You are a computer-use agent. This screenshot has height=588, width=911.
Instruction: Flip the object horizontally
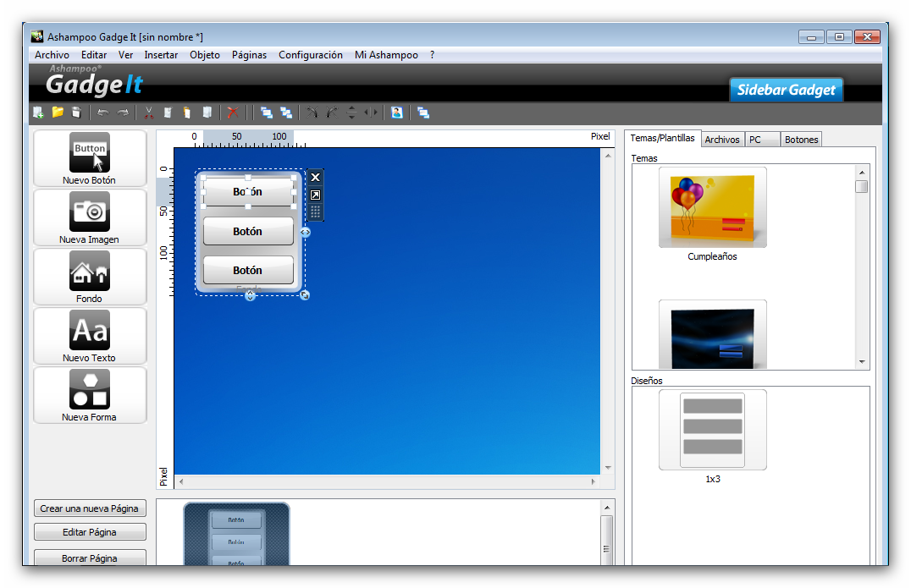click(371, 113)
